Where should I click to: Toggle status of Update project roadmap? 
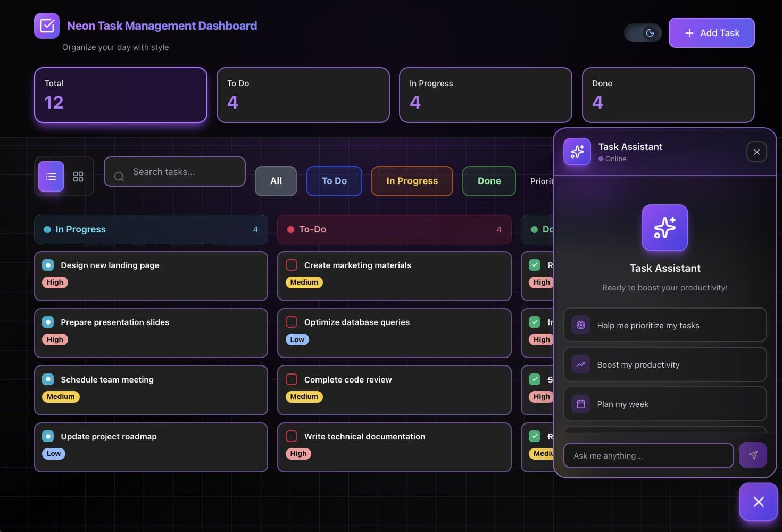click(x=48, y=436)
